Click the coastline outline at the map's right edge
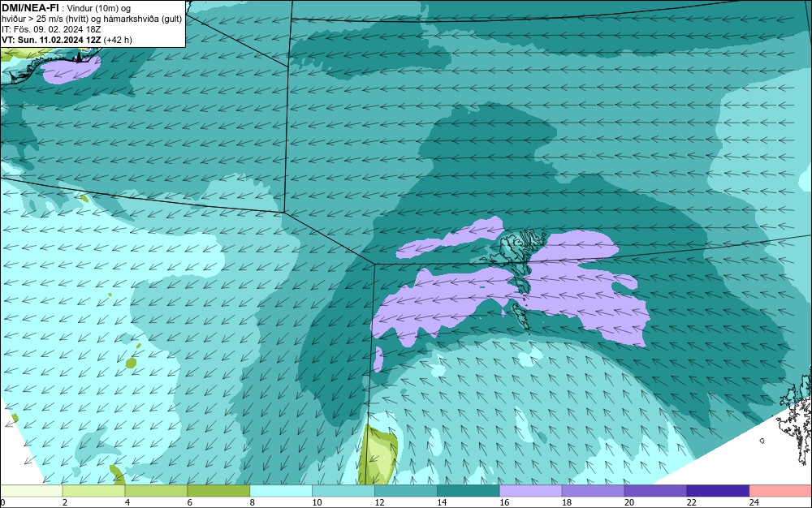This screenshot has height=508, width=812. click(795, 417)
